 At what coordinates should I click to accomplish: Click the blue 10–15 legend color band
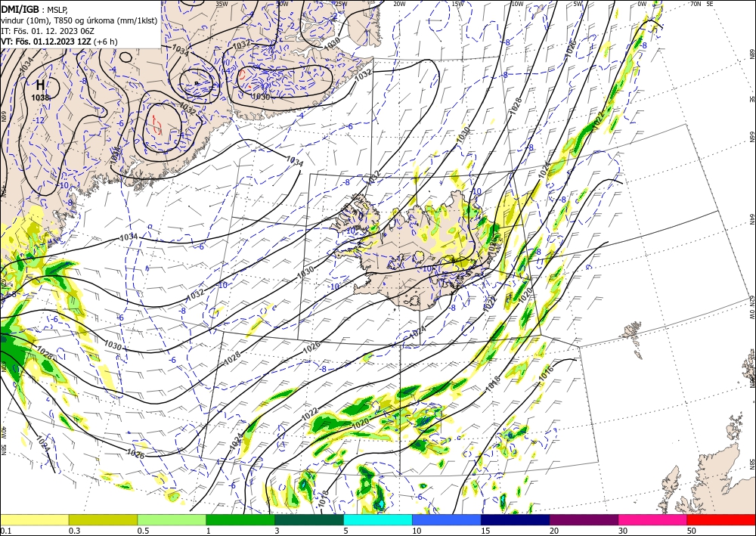point(447,519)
